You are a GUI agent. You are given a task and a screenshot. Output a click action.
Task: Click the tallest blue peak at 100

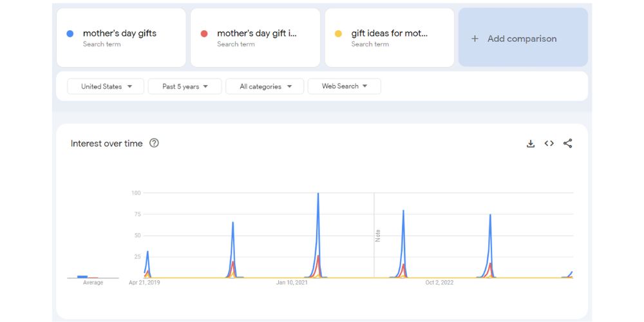coord(318,194)
